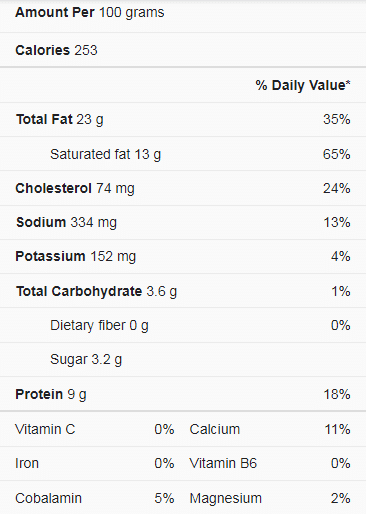Select the Calcium 11% entry
Screen dimensions: 366x514
coord(270,429)
